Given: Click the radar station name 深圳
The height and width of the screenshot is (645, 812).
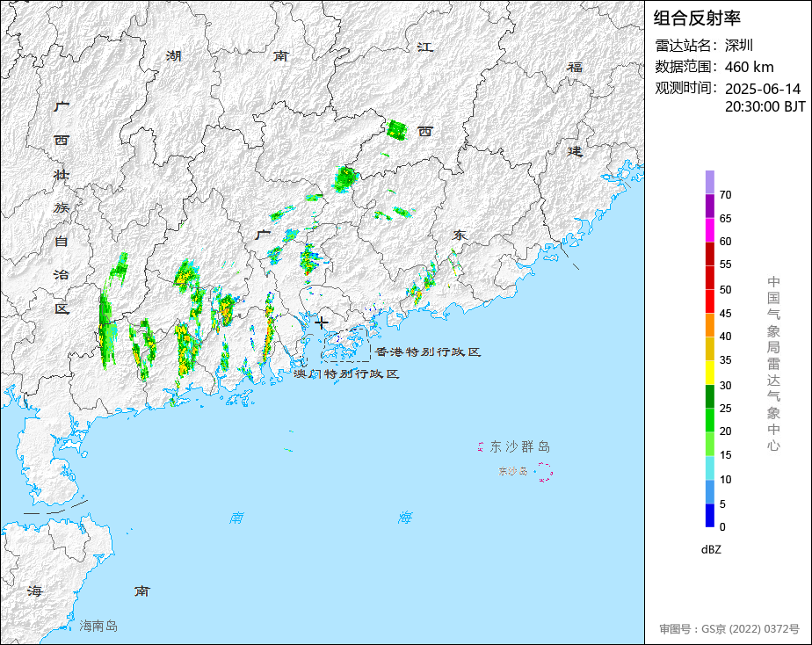Looking at the screenshot, I should click(739, 46).
